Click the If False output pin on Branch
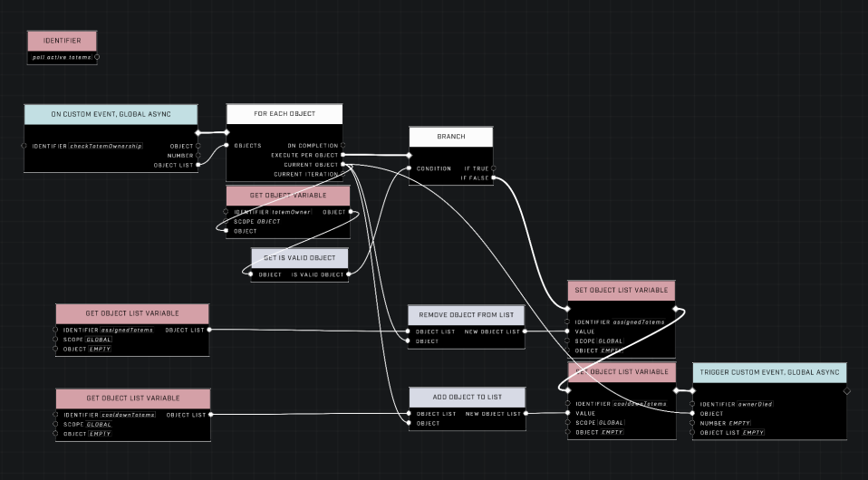The image size is (868, 480). 493,178
